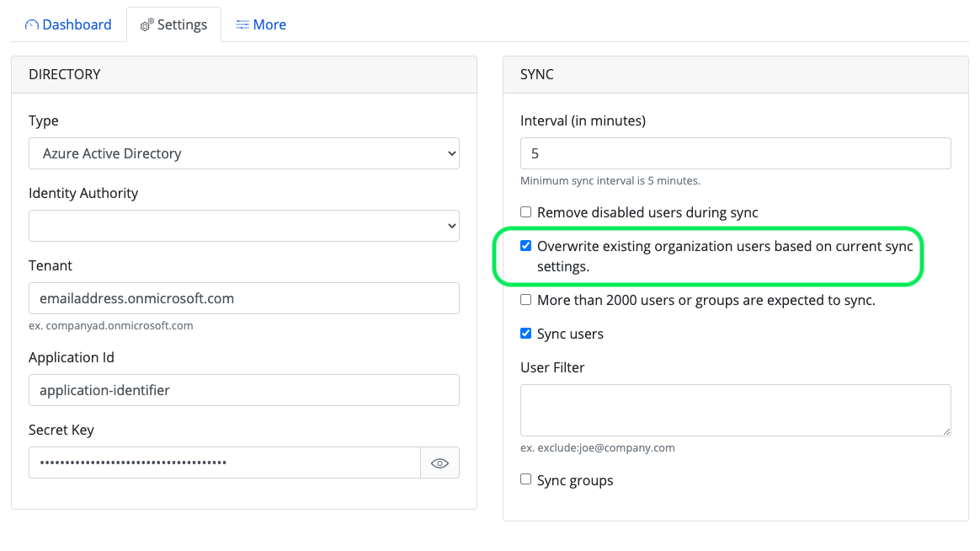Uncheck Overwrite existing organization users checkbox
Screen dimensions: 980x551
(x=525, y=246)
